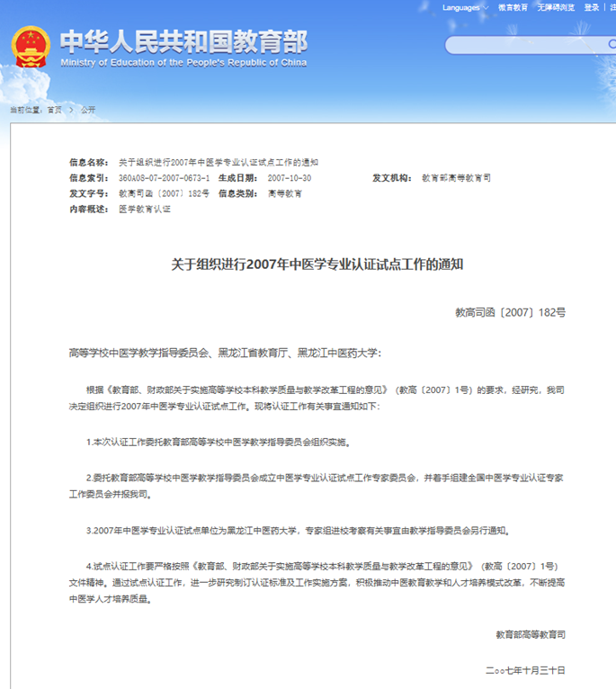Open 无障碍浏览 accessibility mode
The width and height of the screenshot is (616, 689).
[x=556, y=7]
